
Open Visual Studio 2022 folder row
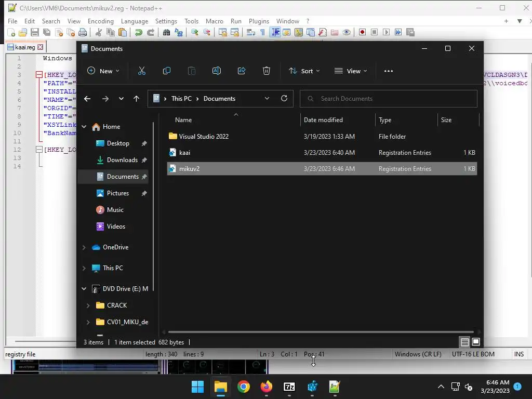322,137
